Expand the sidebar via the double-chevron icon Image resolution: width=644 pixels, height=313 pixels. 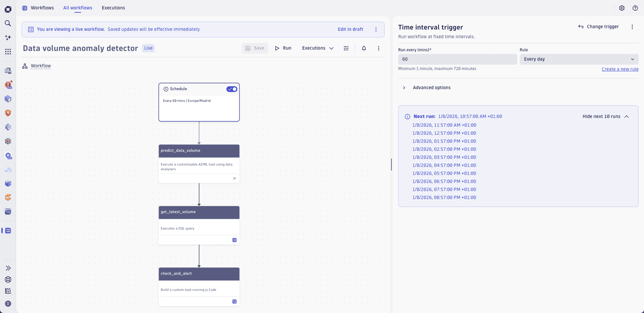coord(8,268)
